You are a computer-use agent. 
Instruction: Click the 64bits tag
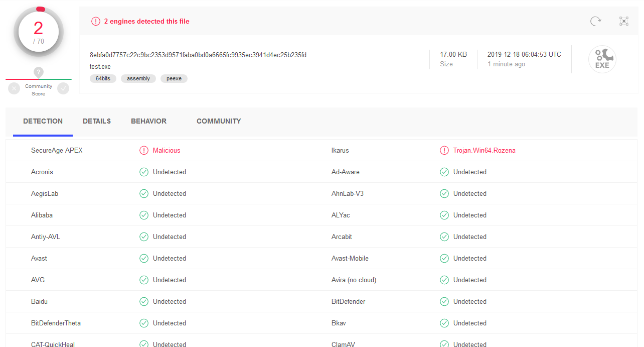[103, 78]
